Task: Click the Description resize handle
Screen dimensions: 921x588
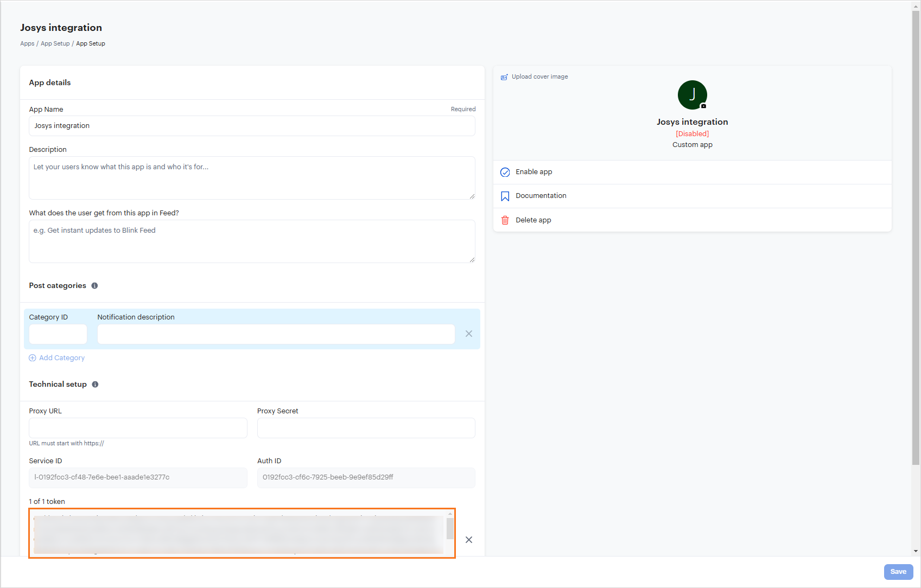Action: tap(472, 196)
